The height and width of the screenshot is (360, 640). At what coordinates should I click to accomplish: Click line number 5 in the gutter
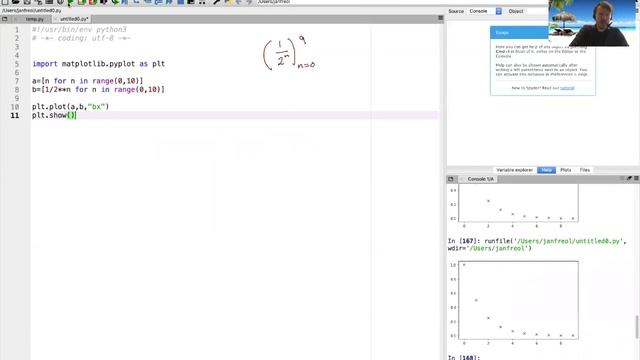(x=17, y=64)
